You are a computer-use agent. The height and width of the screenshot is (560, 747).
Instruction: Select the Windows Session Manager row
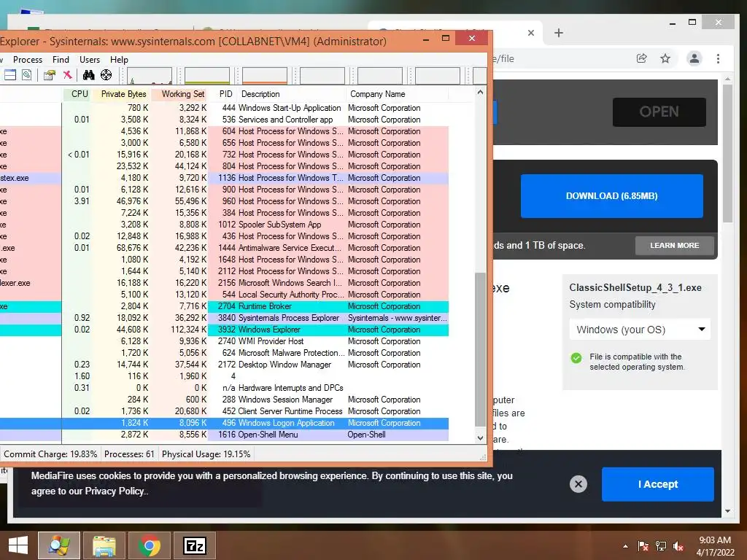coord(224,400)
